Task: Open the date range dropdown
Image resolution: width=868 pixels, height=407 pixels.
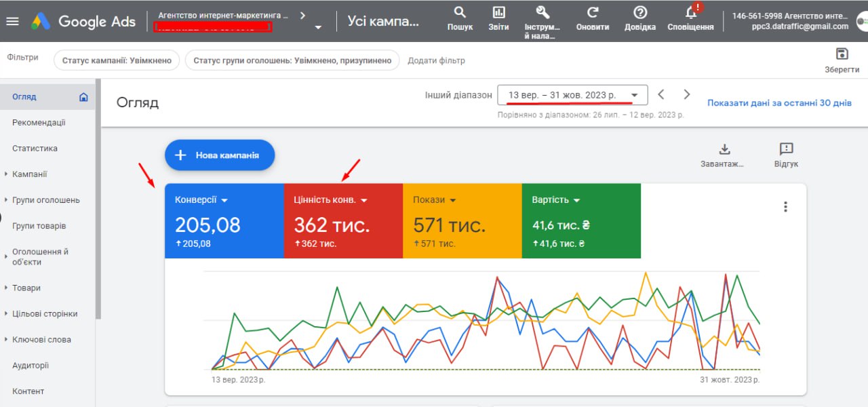Action: coord(572,95)
